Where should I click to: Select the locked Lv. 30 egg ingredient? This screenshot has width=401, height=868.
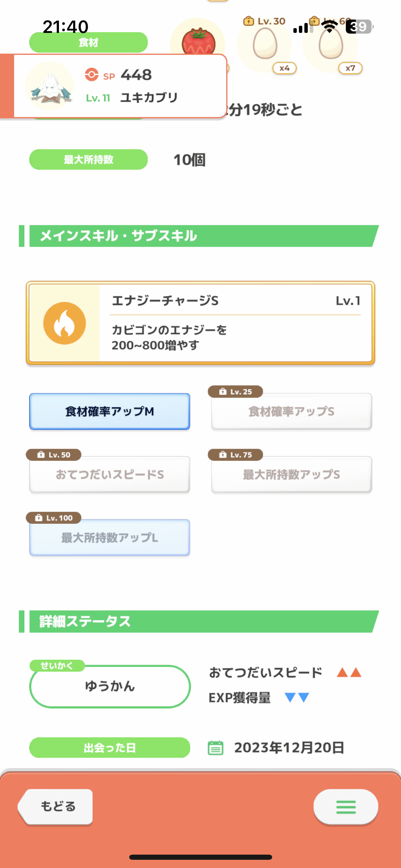coord(265,44)
